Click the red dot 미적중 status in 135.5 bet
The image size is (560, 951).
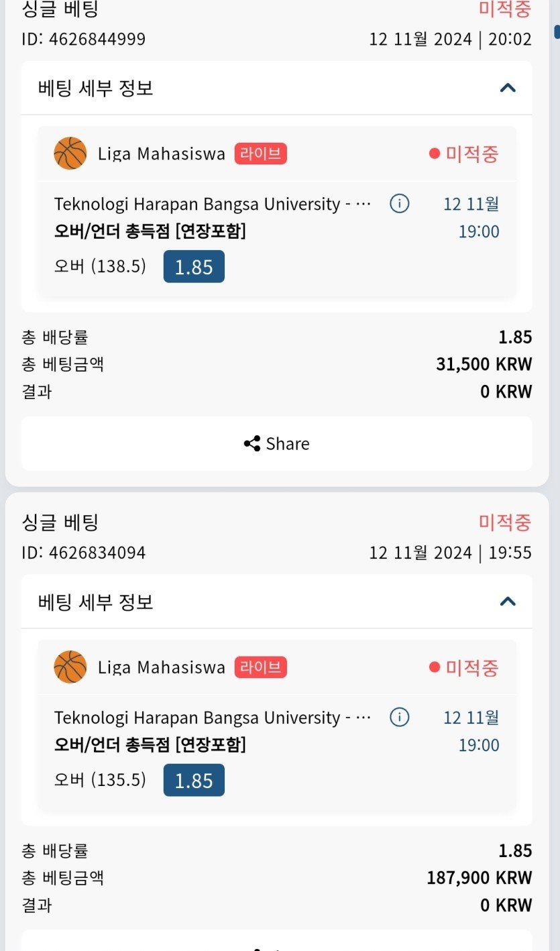tap(464, 667)
